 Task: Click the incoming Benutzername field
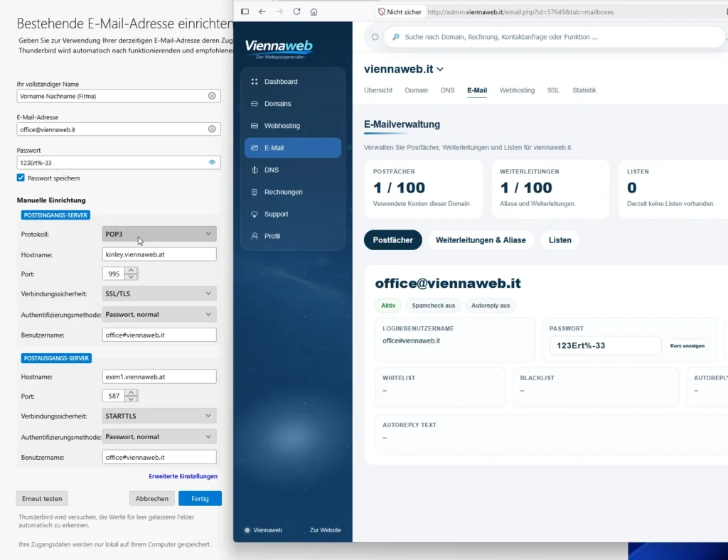[x=159, y=335]
